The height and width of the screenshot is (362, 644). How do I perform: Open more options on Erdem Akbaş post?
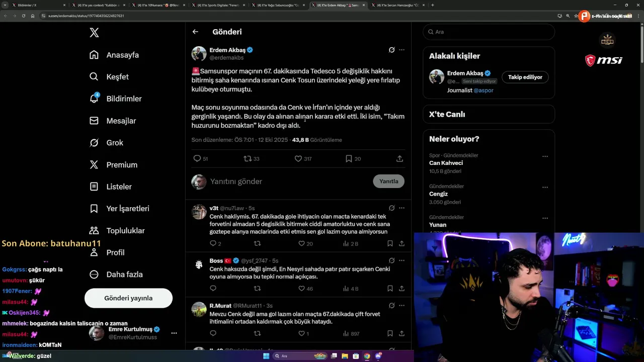click(x=401, y=50)
